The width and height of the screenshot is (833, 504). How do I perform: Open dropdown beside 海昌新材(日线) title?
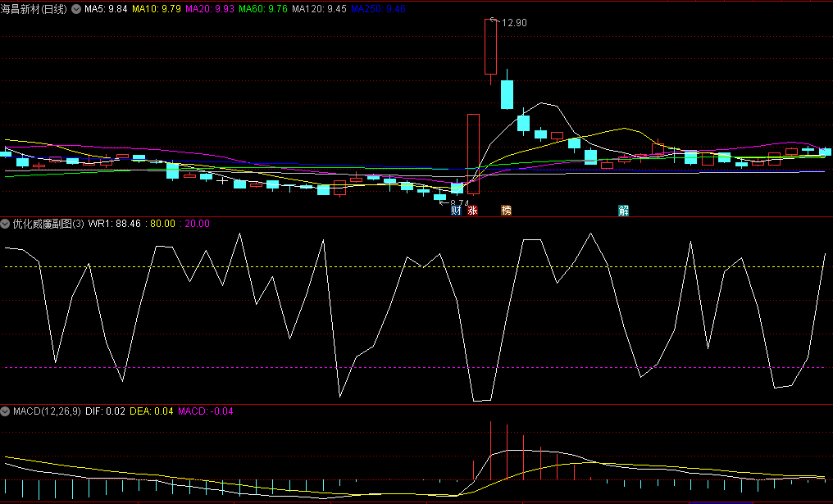point(76,9)
